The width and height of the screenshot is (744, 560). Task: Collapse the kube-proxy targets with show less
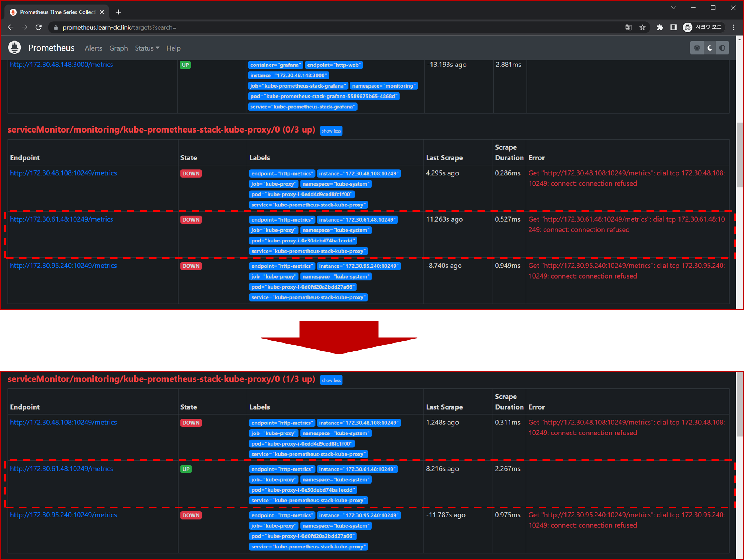331,130
